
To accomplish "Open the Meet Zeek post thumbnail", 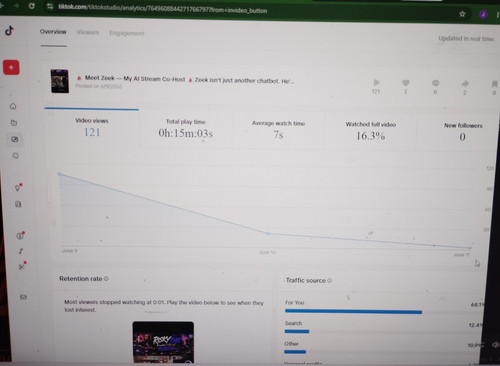I will point(60,81).
